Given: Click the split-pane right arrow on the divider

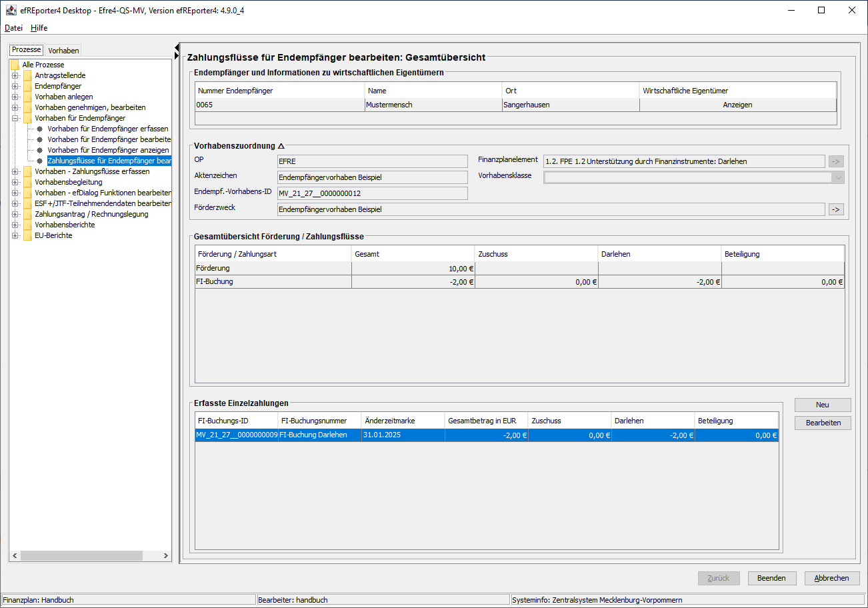Looking at the screenshot, I should pyautogui.click(x=177, y=55).
